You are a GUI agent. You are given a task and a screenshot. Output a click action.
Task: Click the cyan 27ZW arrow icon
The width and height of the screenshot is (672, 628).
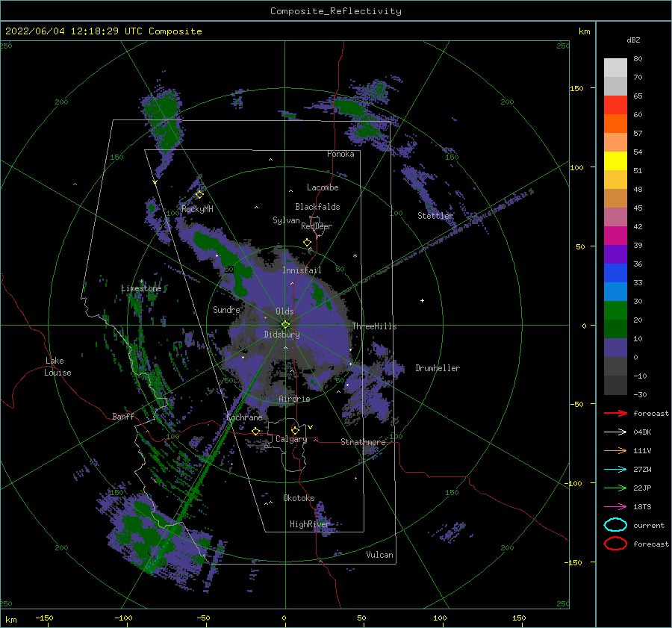615,470
